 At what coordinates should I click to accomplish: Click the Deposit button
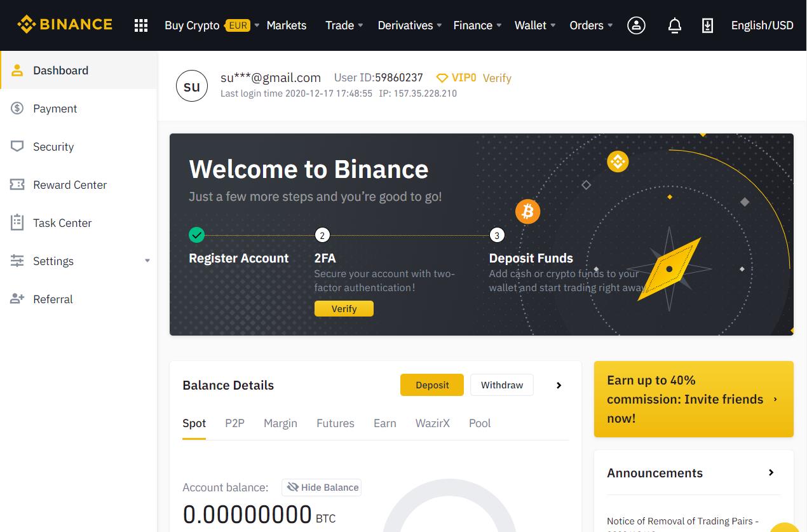[432, 385]
